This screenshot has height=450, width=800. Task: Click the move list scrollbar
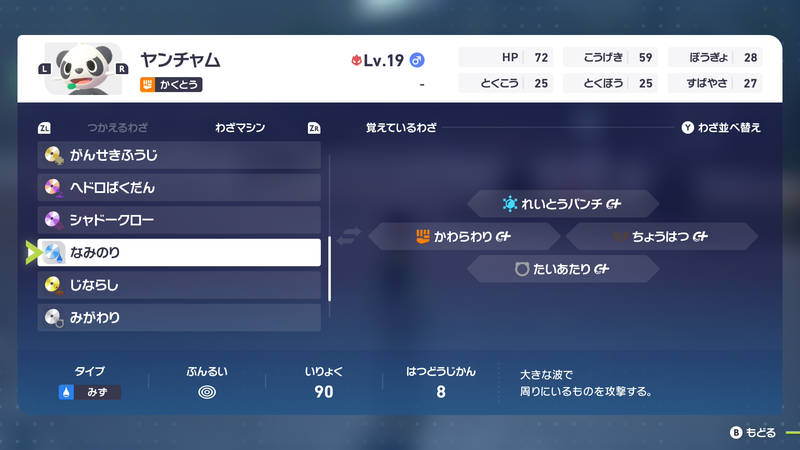pyautogui.click(x=330, y=228)
